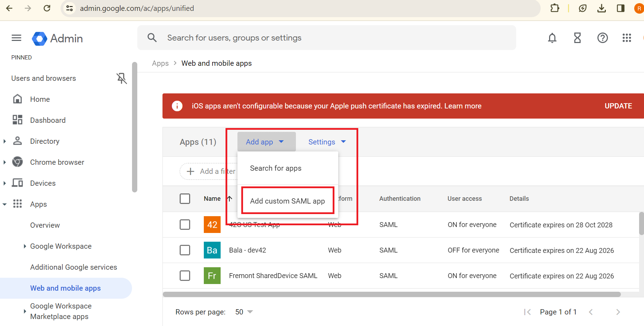This screenshot has height=326, width=644.
Task: Choose Search for apps menu item
Action: [288, 168]
